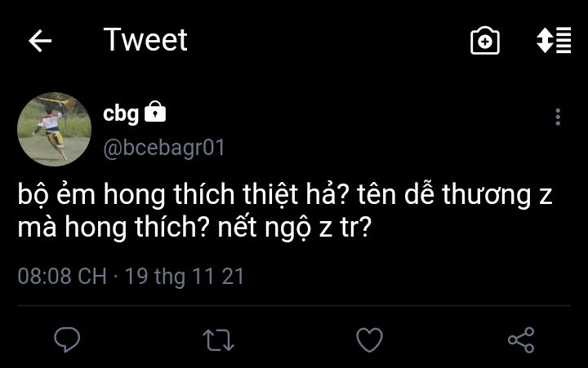Screen dimensions: 588x368
Task: Share the tweet using the share icon
Action: click(520, 339)
